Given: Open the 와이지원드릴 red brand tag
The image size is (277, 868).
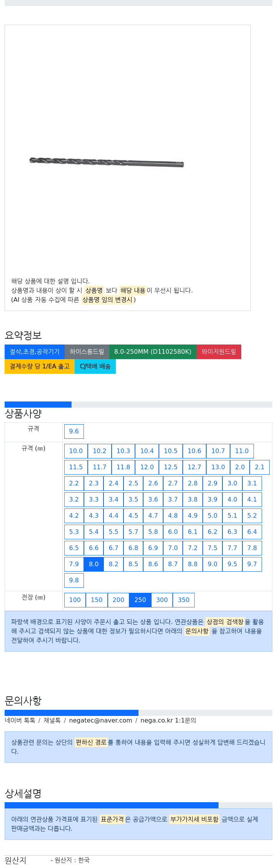Looking at the screenshot, I should pos(219,352).
